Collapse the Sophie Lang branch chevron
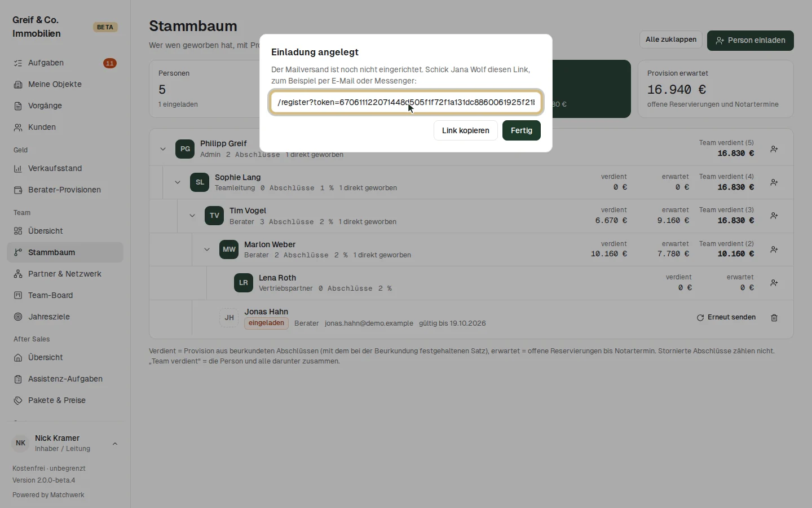 click(x=178, y=182)
